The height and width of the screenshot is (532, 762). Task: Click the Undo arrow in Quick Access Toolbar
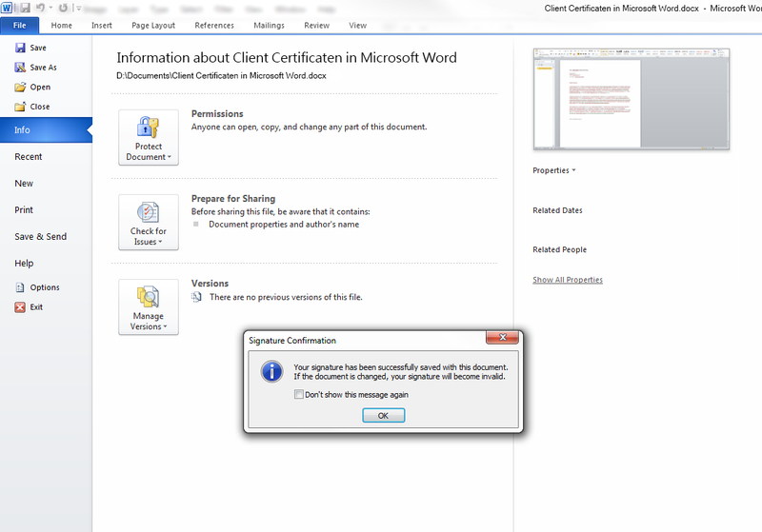point(41,8)
